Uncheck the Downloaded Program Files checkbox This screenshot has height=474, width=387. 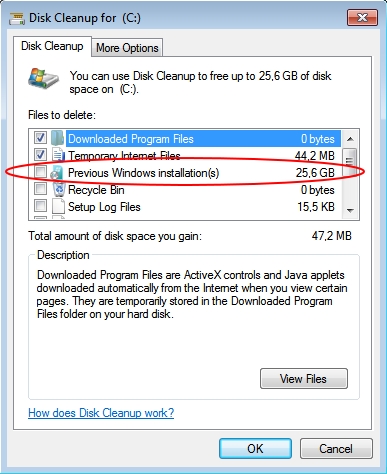point(40,138)
